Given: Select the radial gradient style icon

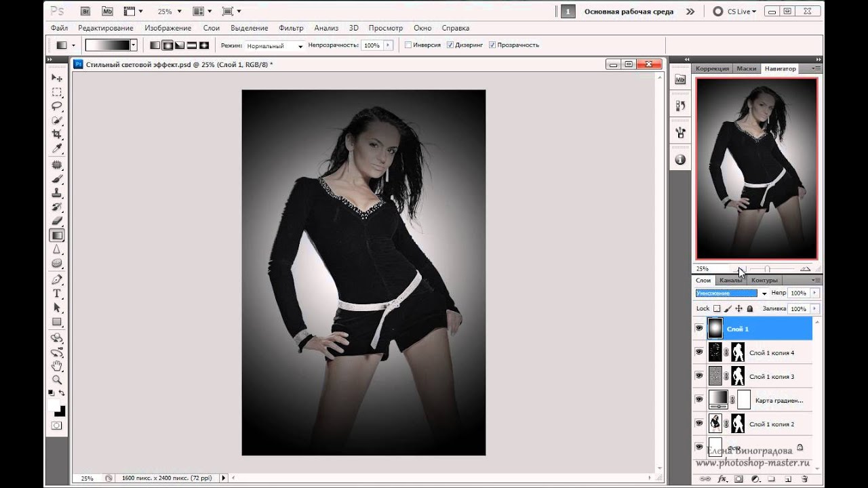Looking at the screenshot, I should click(167, 45).
